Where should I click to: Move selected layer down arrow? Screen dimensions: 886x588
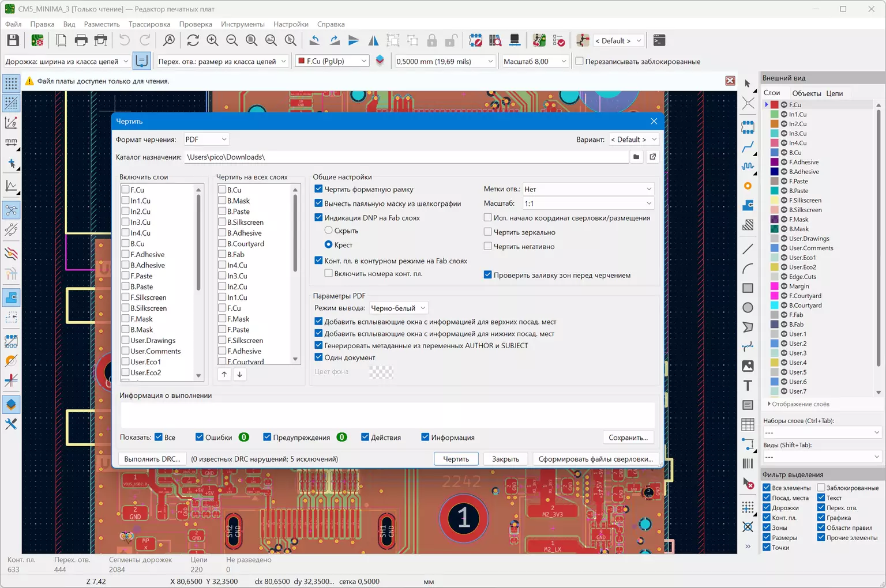pyautogui.click(x=239, y=374)
